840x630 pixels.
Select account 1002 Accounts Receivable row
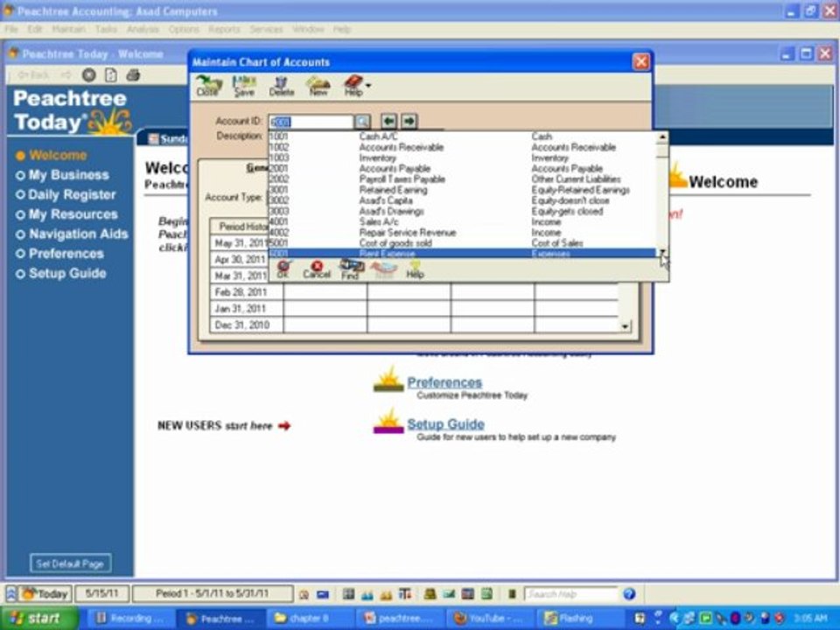pos(462,147)
